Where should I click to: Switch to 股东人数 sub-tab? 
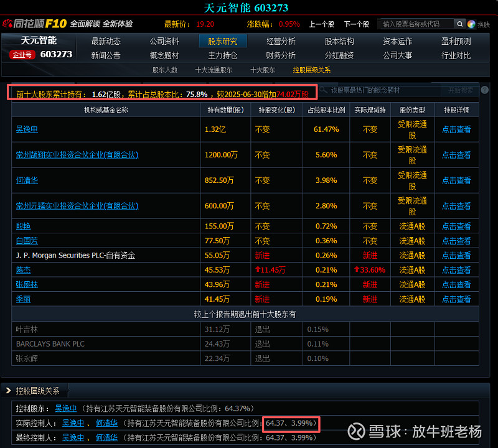(165, 70)
